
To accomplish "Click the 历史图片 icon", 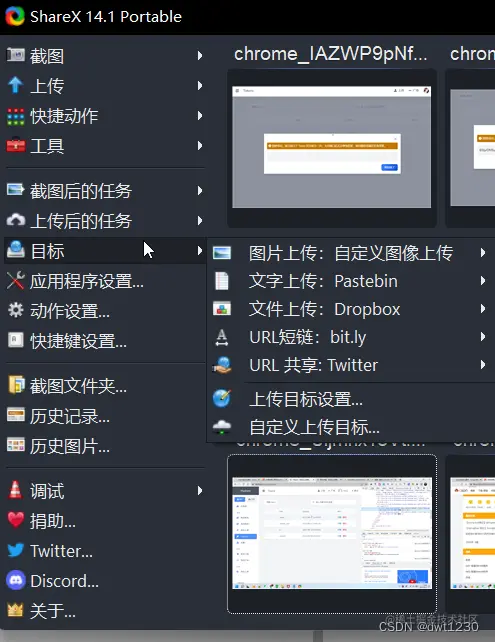I will click(x=16, y=445).
